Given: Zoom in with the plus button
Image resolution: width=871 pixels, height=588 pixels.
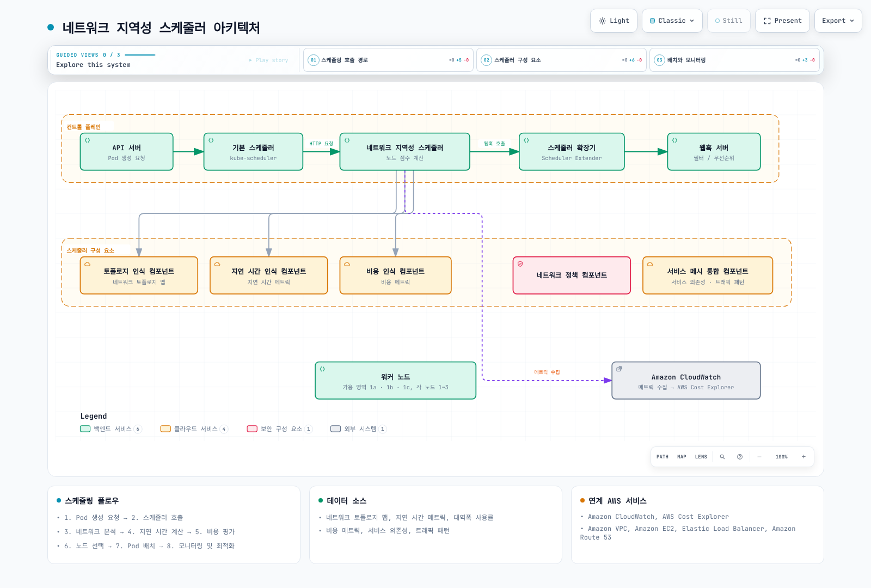Looking at the screenshot, I should [803, 457].
